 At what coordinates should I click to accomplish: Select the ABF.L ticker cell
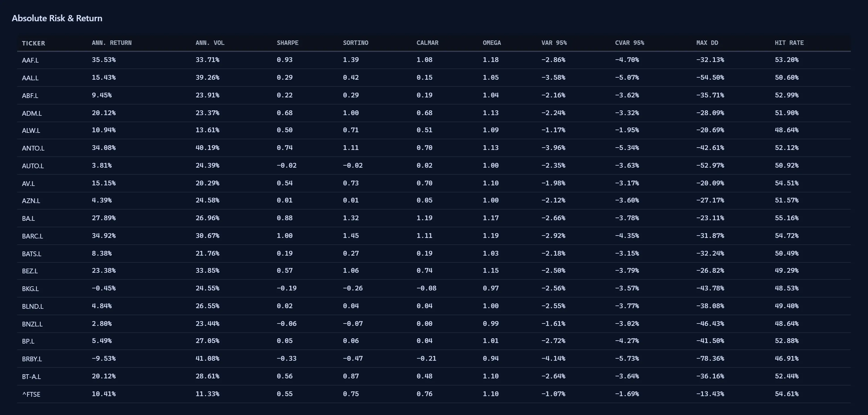pyautogui.click(x=30, y=96)
